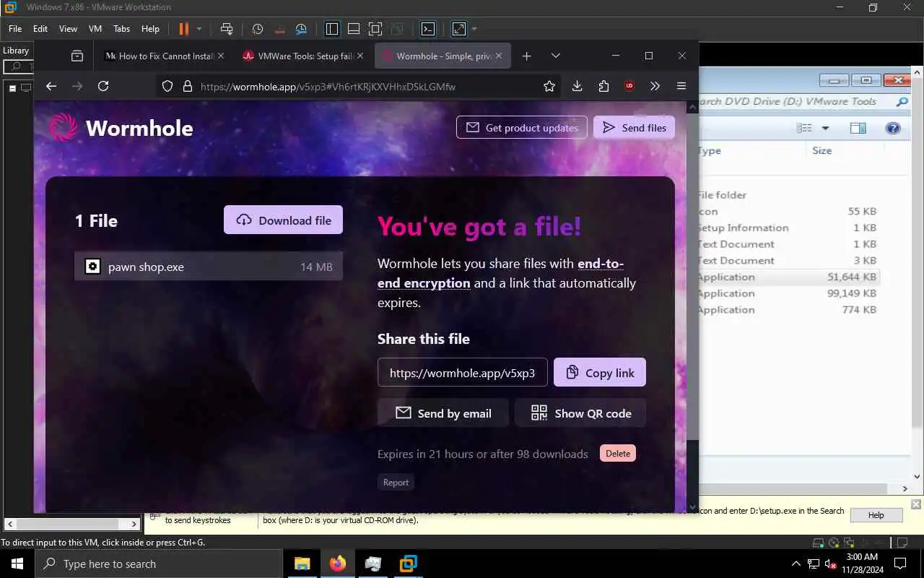
Task: Open the stretch guest dropdown arrow
Action: 474,29
